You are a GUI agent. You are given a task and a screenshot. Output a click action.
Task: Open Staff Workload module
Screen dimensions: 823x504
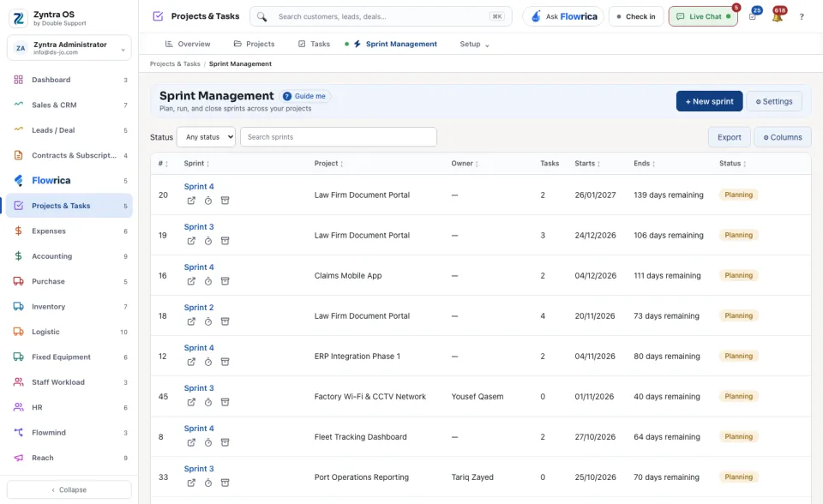point(69,382)
